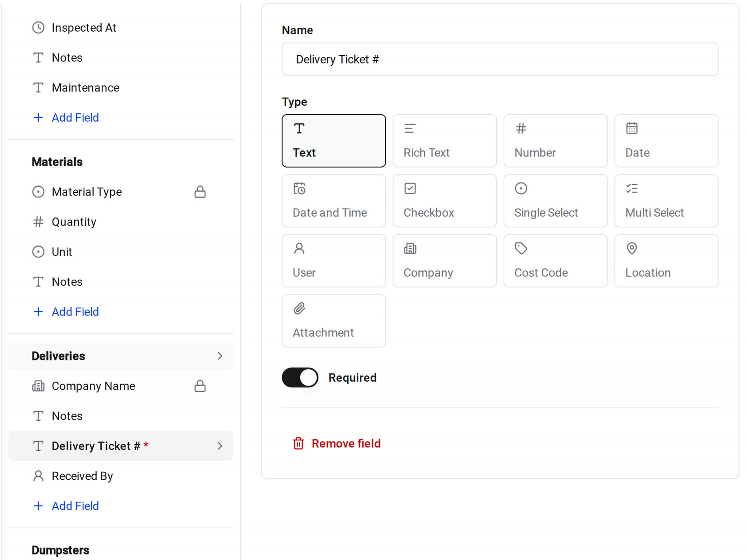Image resolution: width=747 pixels, height=560 pixels.
Task: Click the Attachment paperclip icon
Action: click(299, 308)
